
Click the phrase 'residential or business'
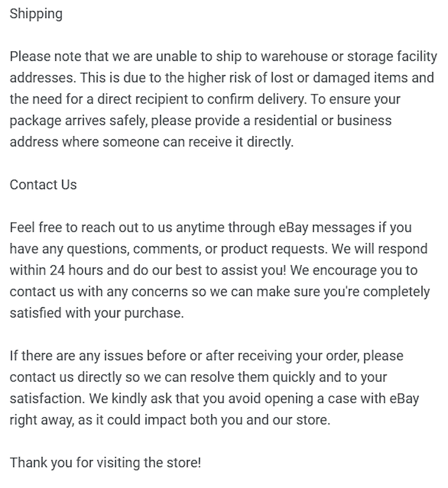pyautogui.click(x=322, y=120)
